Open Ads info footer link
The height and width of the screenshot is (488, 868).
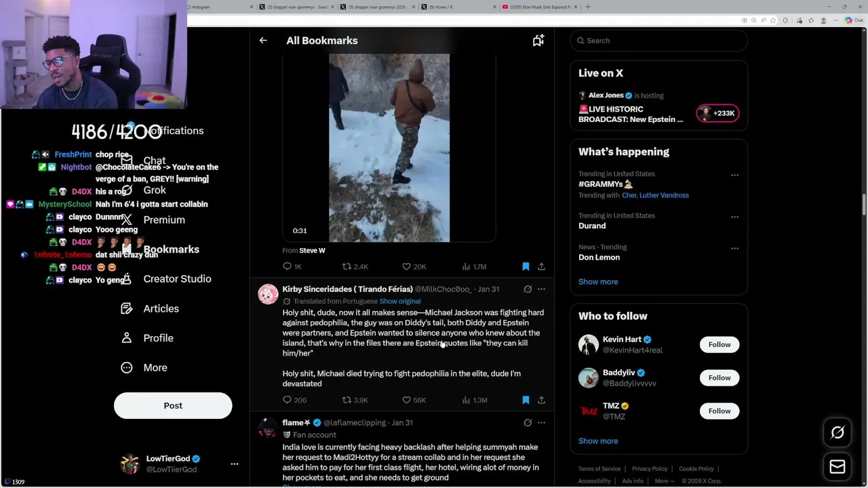point(633,481)
